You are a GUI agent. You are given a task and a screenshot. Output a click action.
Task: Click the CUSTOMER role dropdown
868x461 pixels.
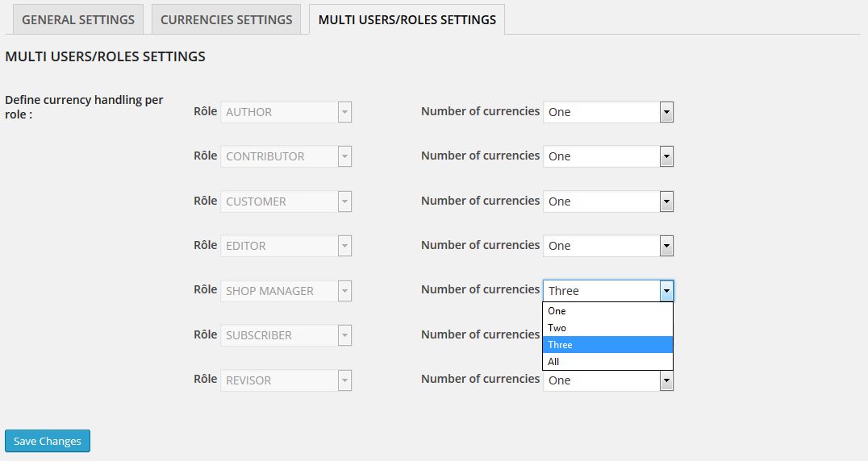(286, 201)
